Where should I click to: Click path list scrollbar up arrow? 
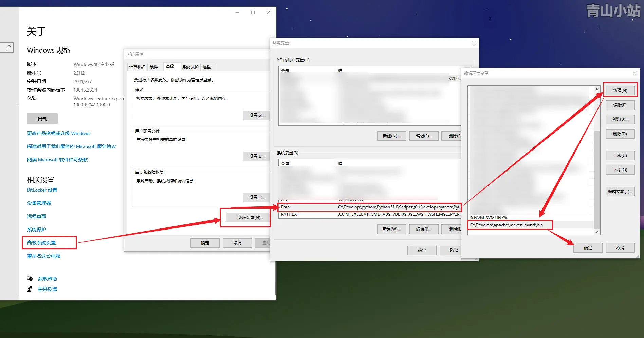[597, 90]
